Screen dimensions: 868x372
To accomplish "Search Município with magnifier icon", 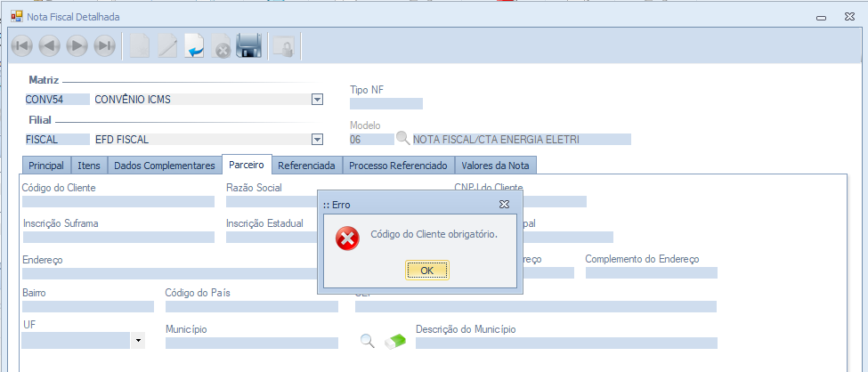I will pyautogui.click(x=368, y=341).
